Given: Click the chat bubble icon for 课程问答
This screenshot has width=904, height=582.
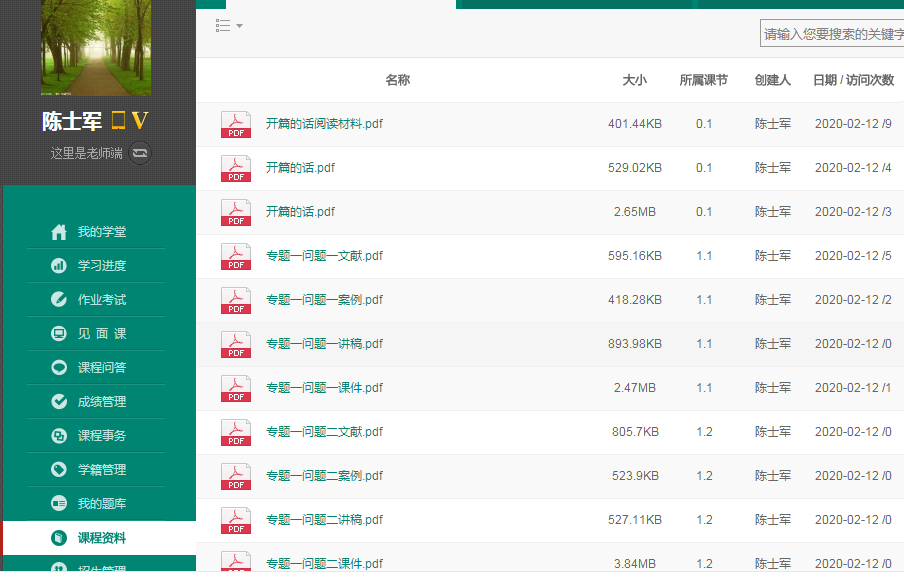Looking at the screenshot, I should point(59,368).
